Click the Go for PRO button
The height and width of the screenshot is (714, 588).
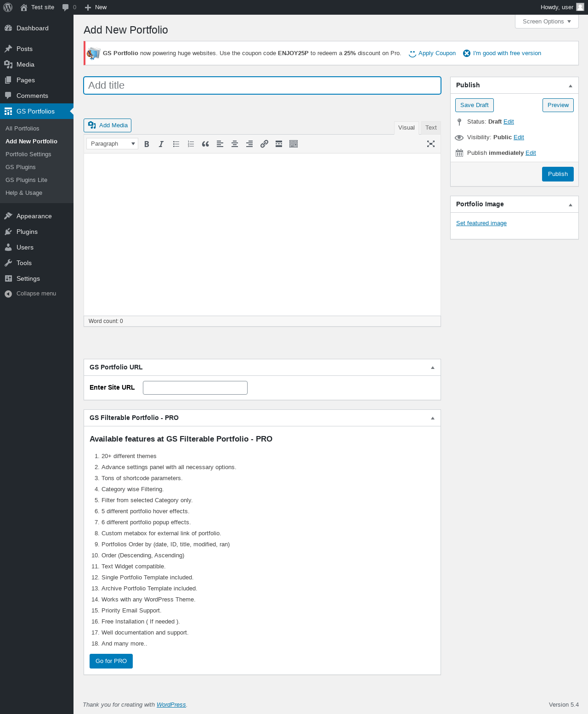point(111,661)
